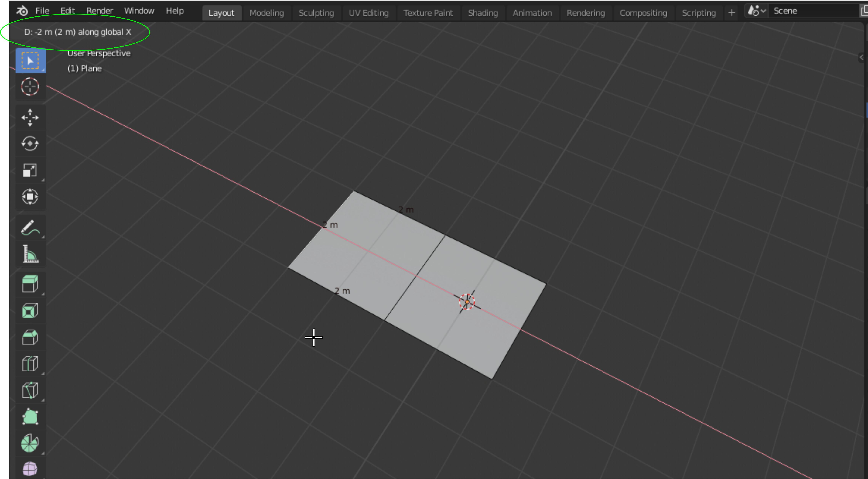
Task: Switch to the UV Editing workspace tab
Action: 369,13
